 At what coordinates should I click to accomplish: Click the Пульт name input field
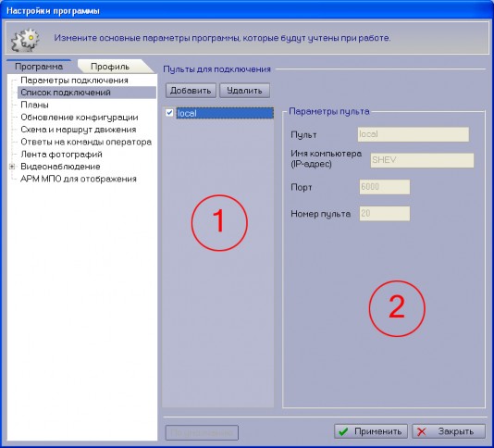coord(414,134)
